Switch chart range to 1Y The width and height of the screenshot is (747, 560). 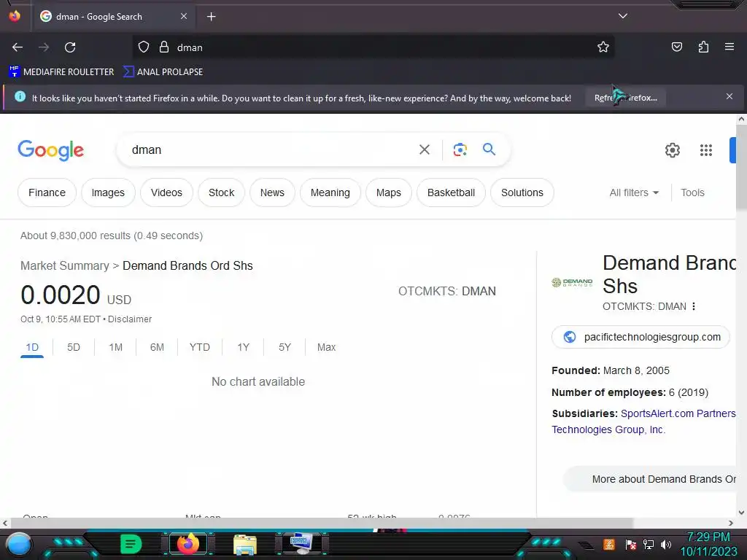(243, 347)
